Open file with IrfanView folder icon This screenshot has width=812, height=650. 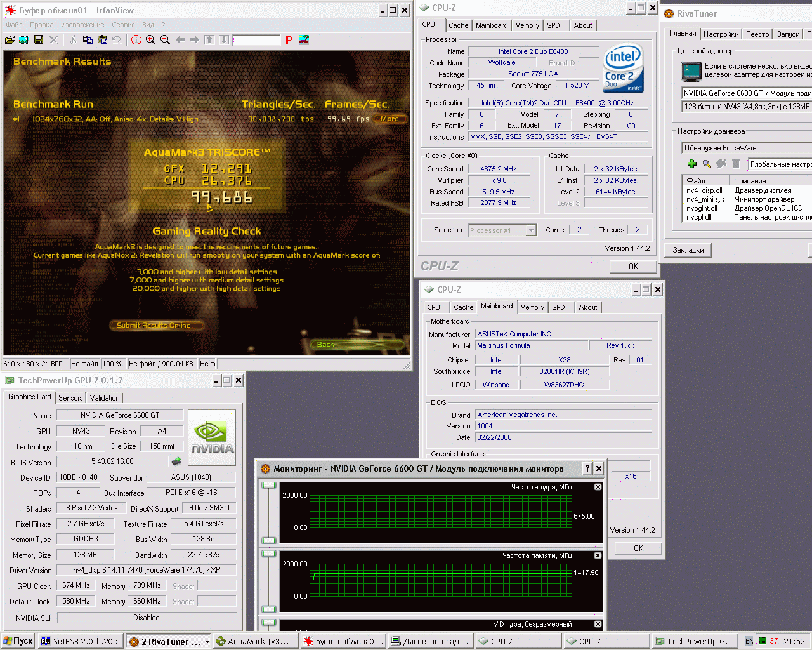tap(10, 40)
